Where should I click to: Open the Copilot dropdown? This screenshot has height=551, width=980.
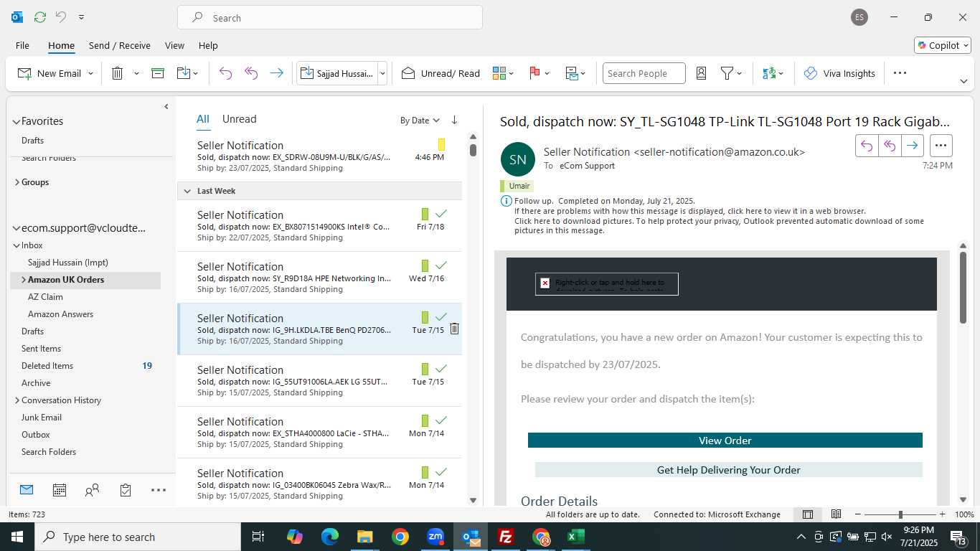[x=943, y=45]
